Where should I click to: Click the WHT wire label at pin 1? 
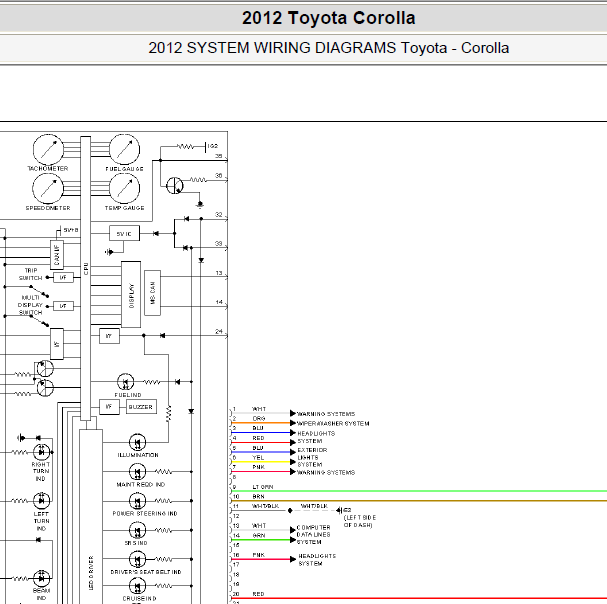coord(259,409)
